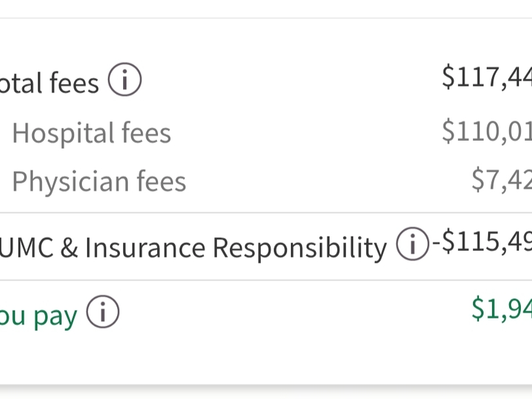This screenshot has height=399, width=532.
Task: Select the $110,01 hospital fees amount
Action: pyautogui.click(x=487, y=131)
